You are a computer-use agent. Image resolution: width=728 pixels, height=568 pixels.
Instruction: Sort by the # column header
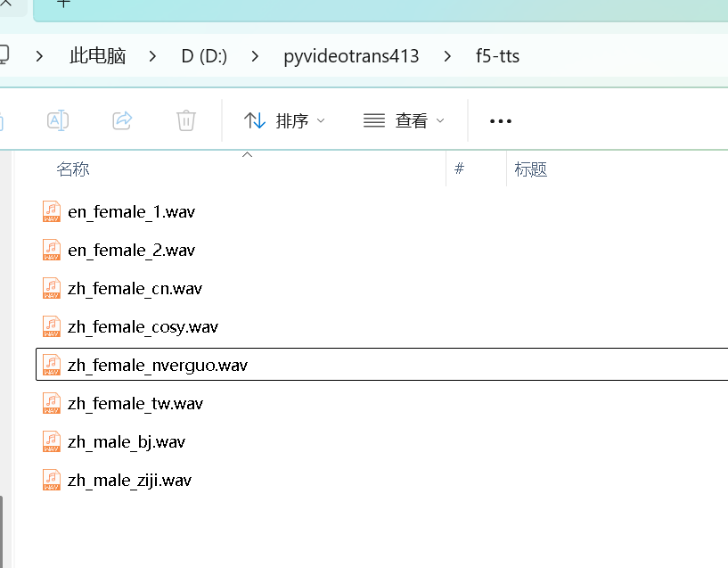(459, 169)
